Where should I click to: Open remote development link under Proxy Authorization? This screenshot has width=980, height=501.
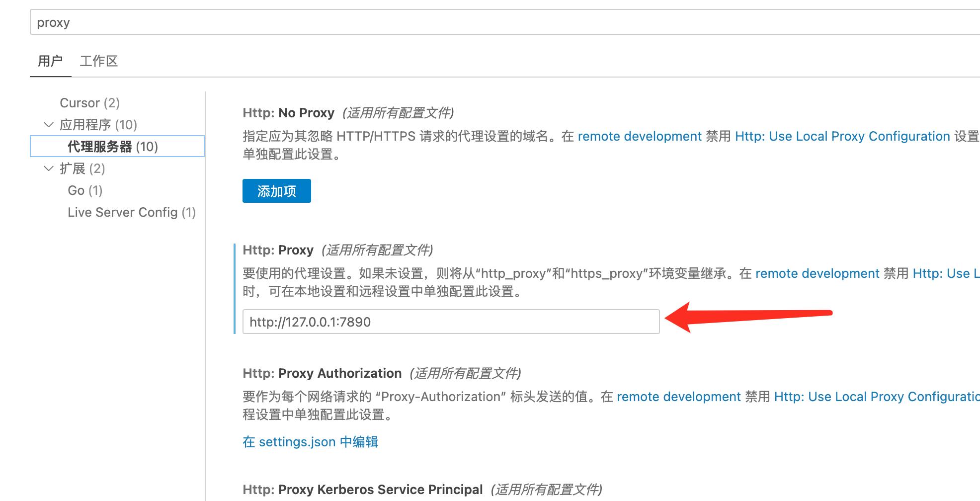[x=678, y=397]
